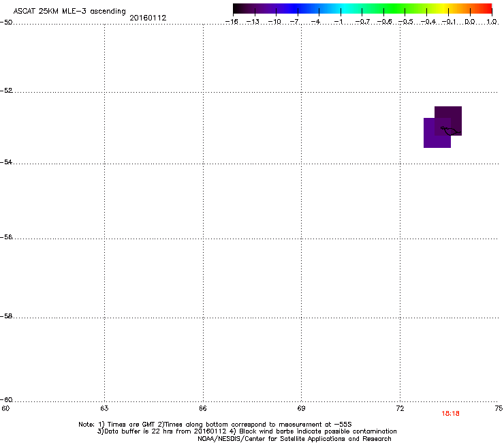This screenshot has width=504, height=443.
Task: Click the latitude label -58
Action: click(6, 316)
